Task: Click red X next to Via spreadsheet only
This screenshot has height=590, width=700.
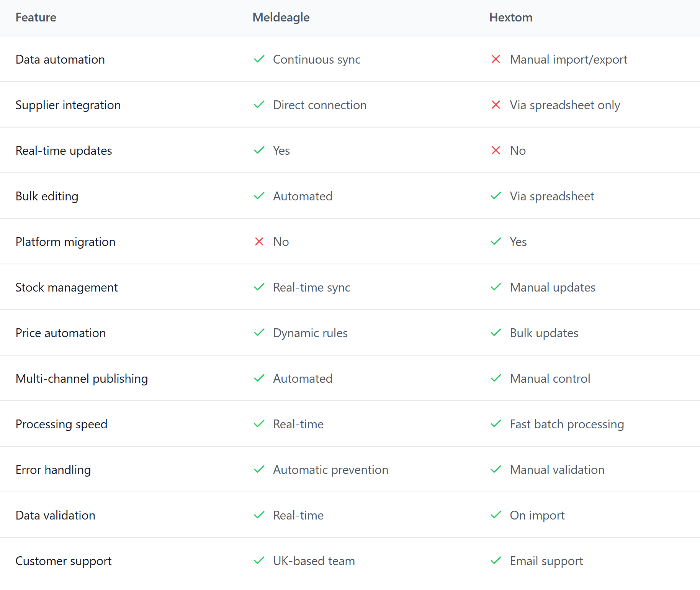Action: point(496,105)
